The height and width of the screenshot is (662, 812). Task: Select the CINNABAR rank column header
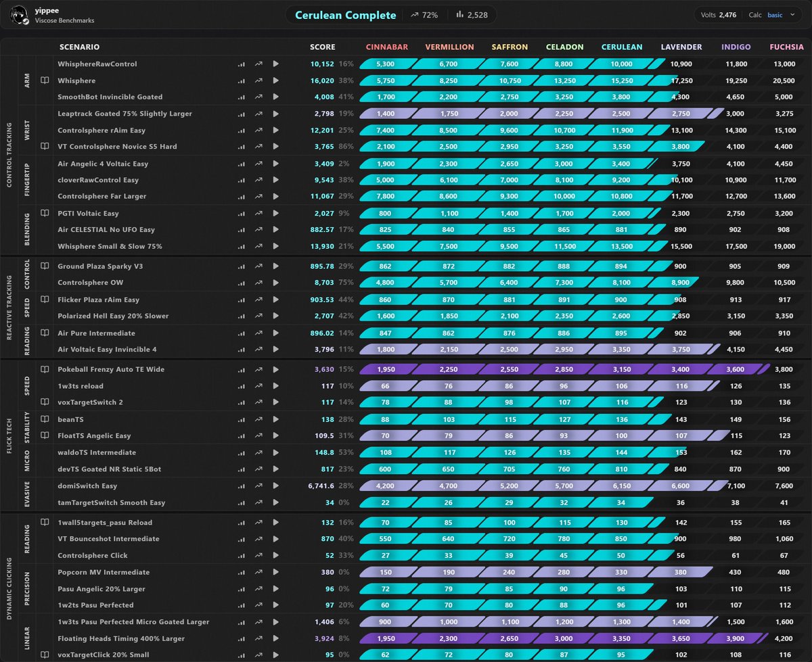387,47
